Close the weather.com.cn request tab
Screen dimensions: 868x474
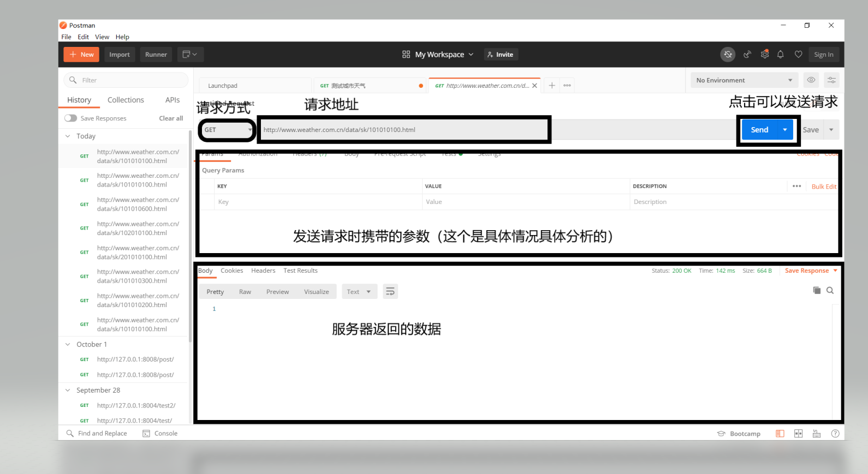534,86
